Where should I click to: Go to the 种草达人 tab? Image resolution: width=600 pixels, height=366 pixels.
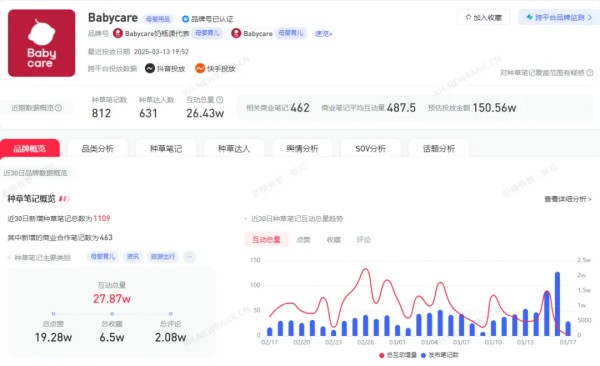click(234, 149)
